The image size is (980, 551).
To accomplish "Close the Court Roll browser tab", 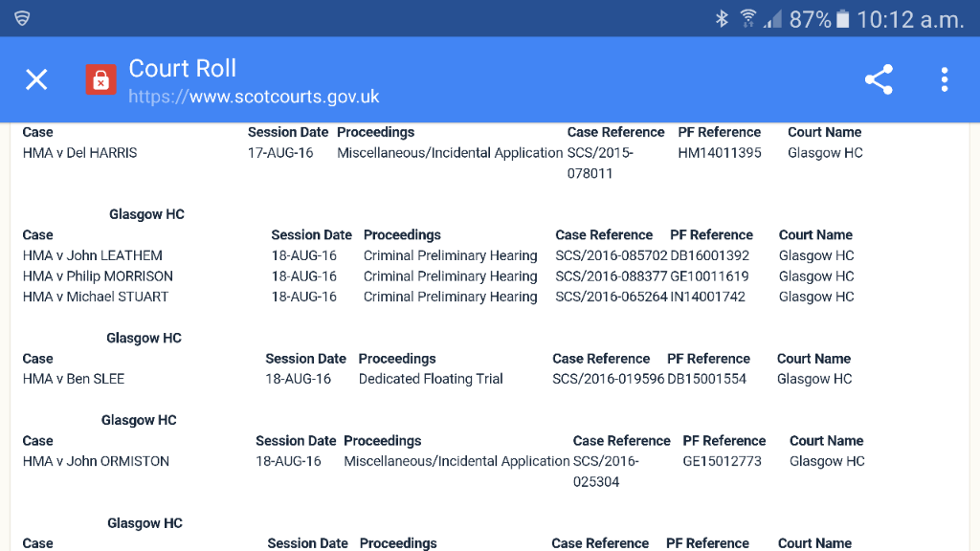I will pyautogui.click(x=36, y=79).
